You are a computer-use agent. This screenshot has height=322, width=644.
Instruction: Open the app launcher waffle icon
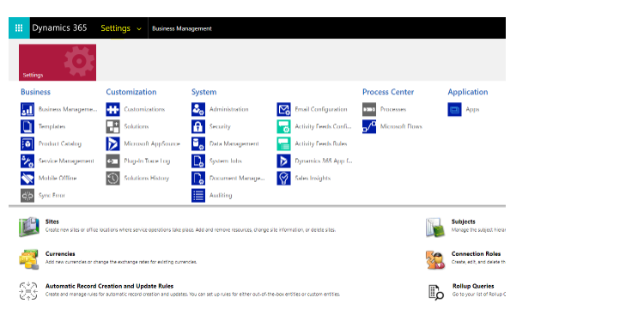point(19,28)
